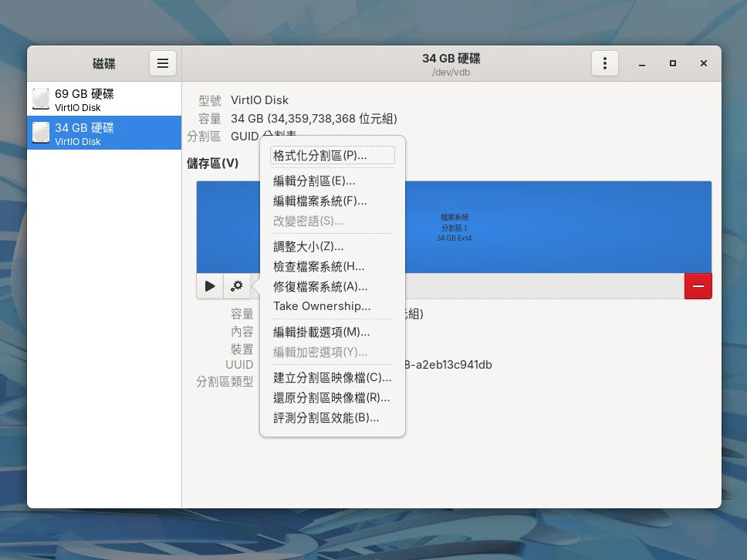Click the gears partition options icon

pos(237,286)
